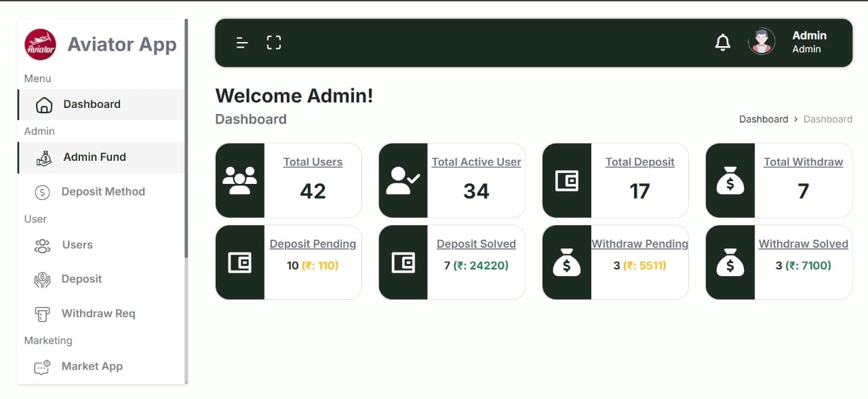Click the Deposit Method dollar icon
The height and width of the screenshot is (399, 868).
point(42,193)
